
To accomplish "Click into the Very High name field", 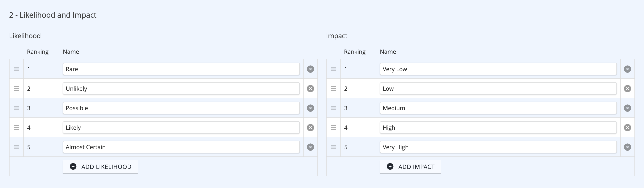I will 498,147.
